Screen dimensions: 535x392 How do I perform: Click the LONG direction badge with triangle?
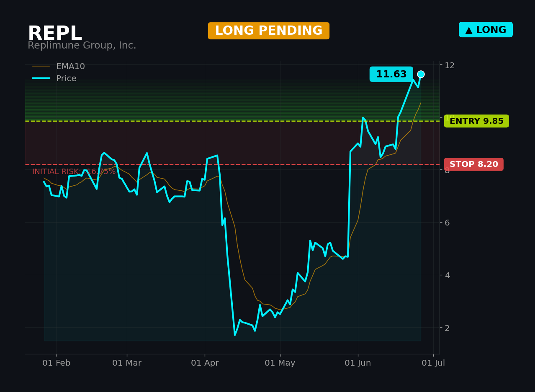[486, 30]
